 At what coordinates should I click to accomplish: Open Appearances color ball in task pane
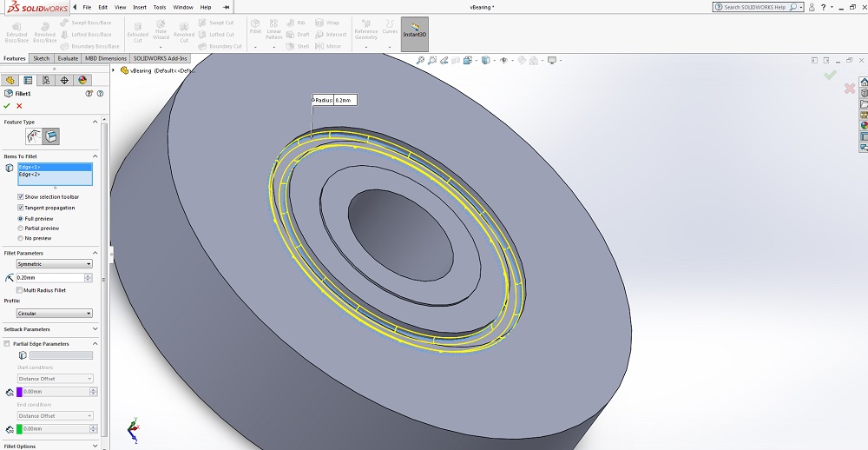click(x=864, y=125)
